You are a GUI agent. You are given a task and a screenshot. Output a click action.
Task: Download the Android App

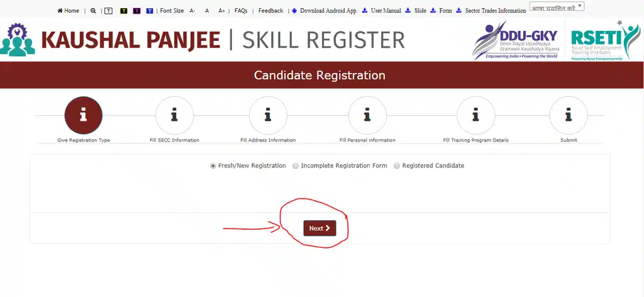pyautogui.click(x=324, y=11)
